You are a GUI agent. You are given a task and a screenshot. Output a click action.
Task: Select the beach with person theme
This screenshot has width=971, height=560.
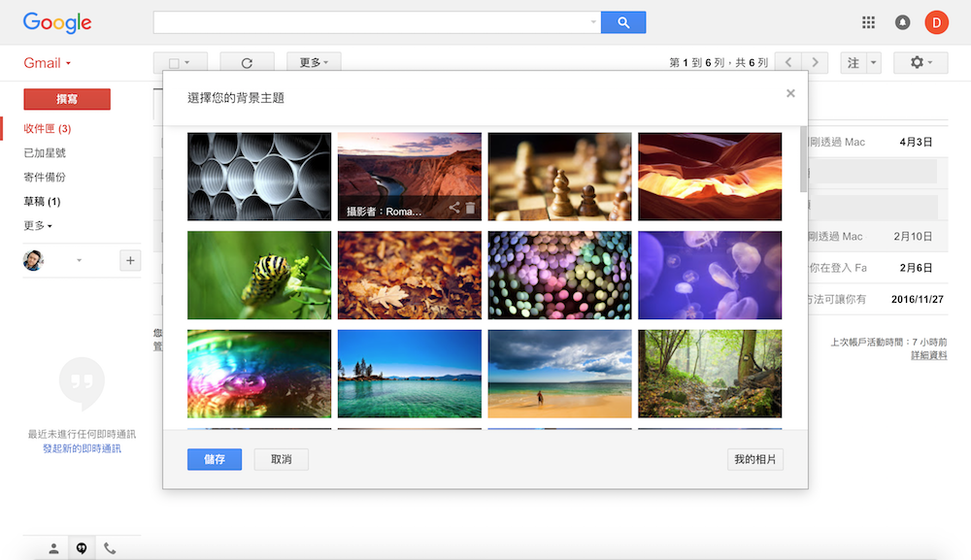coord(559,374)
